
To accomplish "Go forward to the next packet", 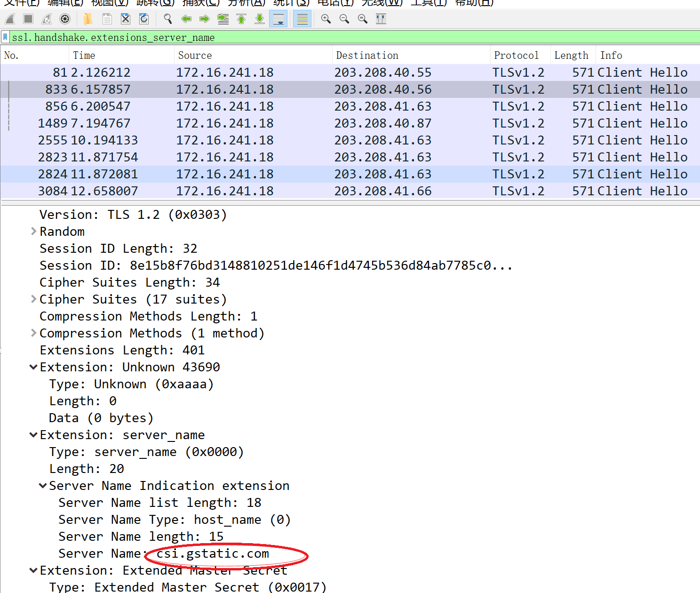I will pos(204,19).
